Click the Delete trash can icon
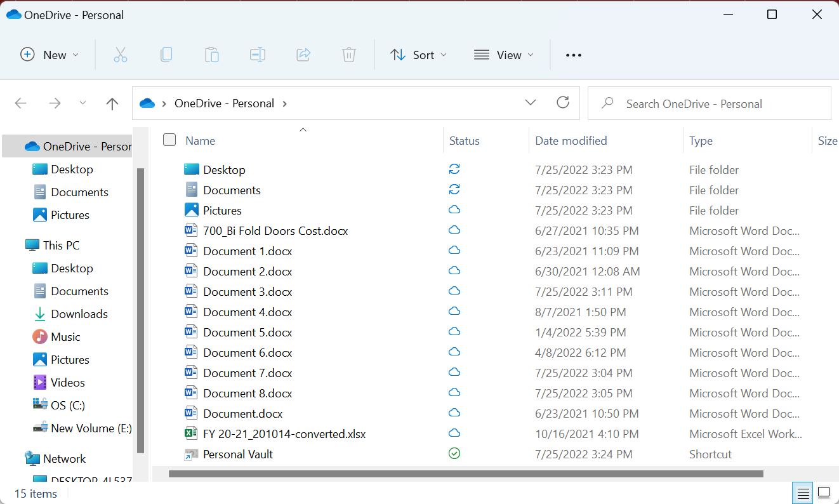Viewport: 839px width, 504px height. 349,55
